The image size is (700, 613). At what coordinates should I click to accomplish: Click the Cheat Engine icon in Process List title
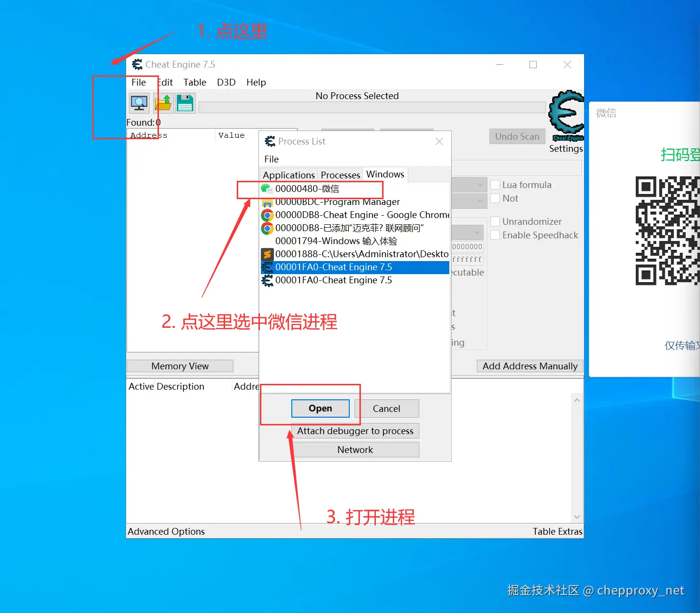[x=270, y=142]
